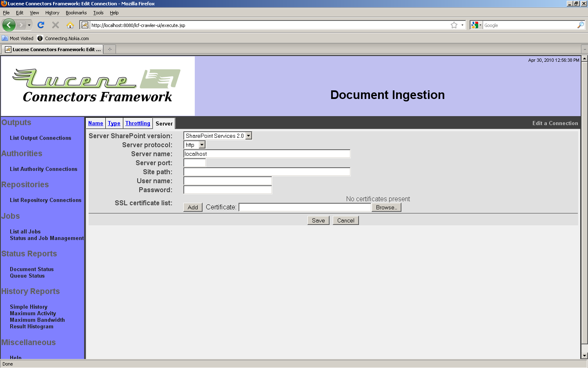Click the Stop loading X icon
Viewport: 588px width, 368px height.
pos(56,25)
